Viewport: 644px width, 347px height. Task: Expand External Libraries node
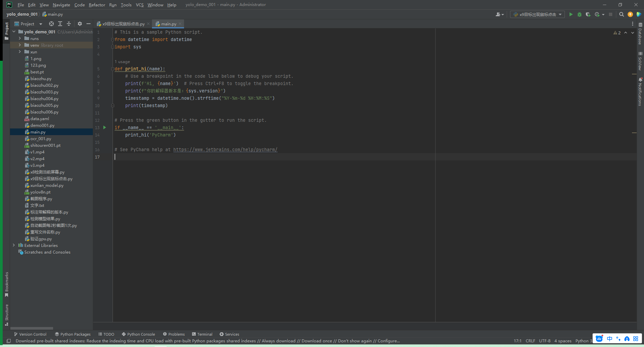click(14, 245)
